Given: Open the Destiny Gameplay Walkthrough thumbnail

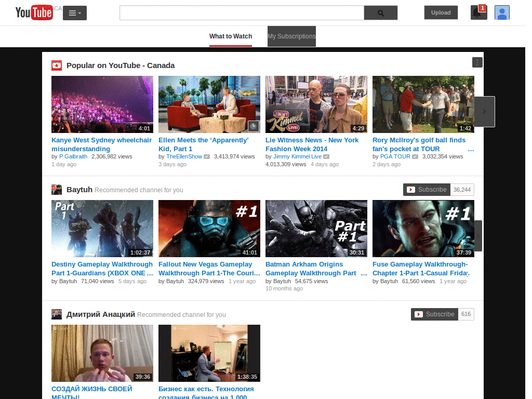Looking at the screenshot, I should coord(102,229).
